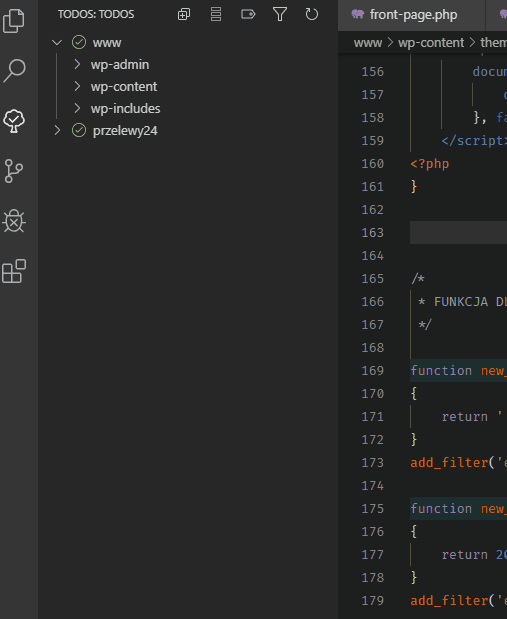Click the wp-content breadcrumb segment
Viewport: 507px width, 619px height.
point(431,43)
